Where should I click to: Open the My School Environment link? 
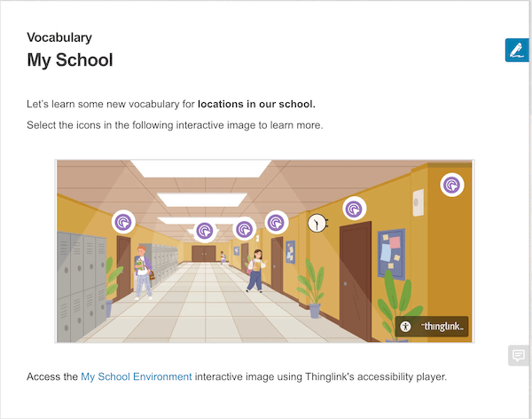coord(136,377)
